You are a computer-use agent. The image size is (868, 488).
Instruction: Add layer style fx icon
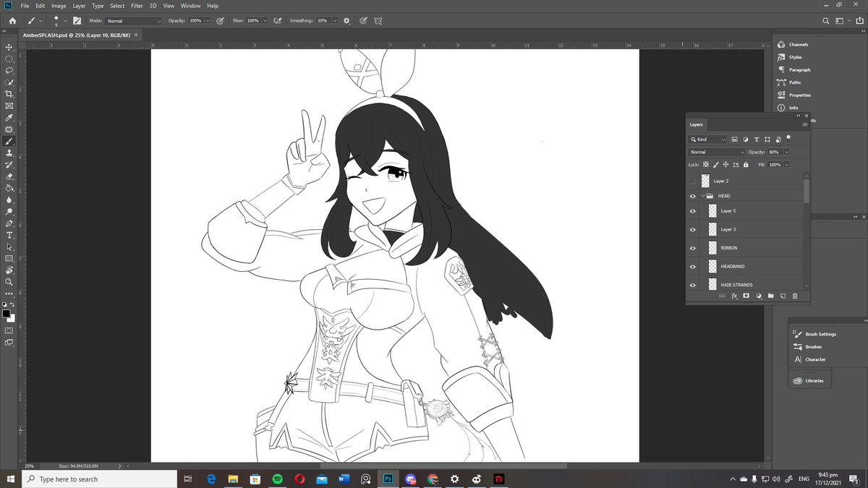coord(734,296)
